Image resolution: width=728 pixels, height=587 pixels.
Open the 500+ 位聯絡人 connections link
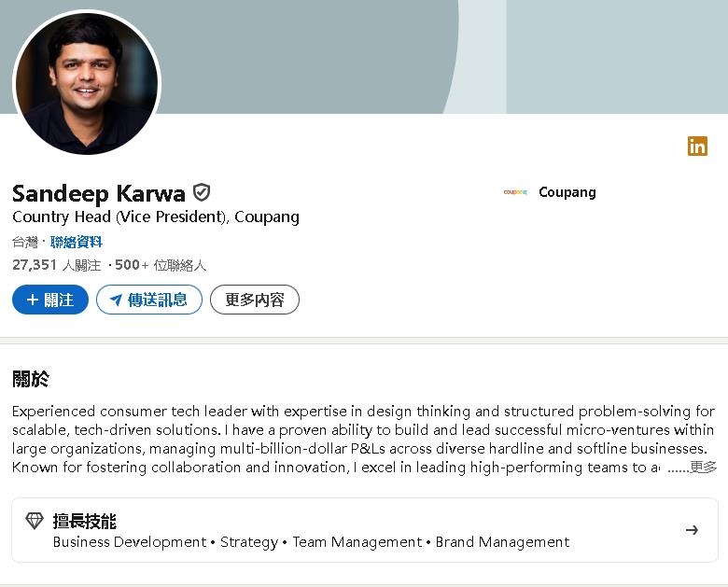pyautogui.click(x=161, y=265)
